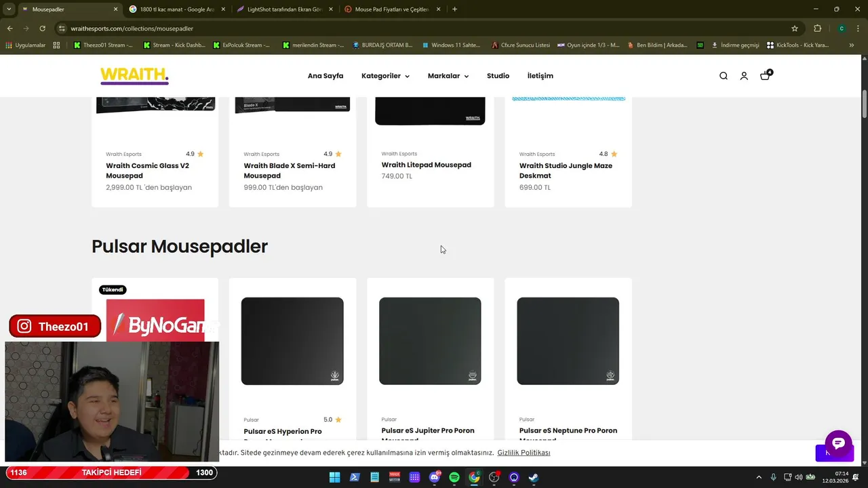This screenshot has width=868, height=488.
Task: Expand the Markalar menu
Action: tap(448, 76)
